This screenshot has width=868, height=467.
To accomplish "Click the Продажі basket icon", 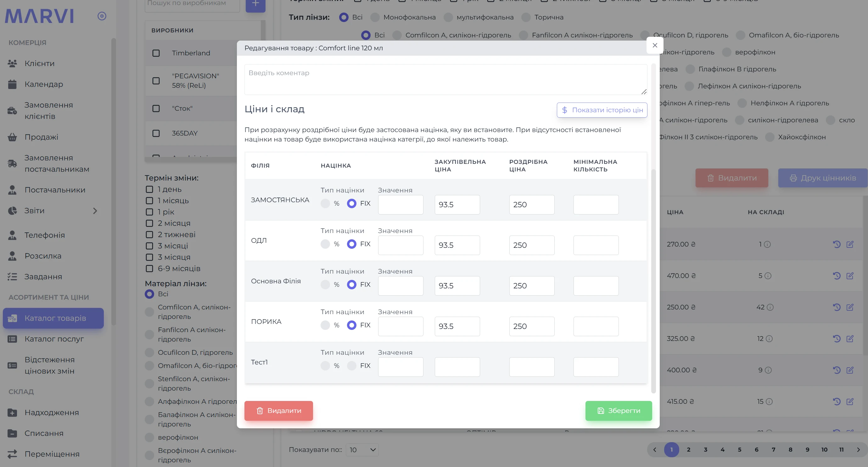I will click(x=12, y=137).
